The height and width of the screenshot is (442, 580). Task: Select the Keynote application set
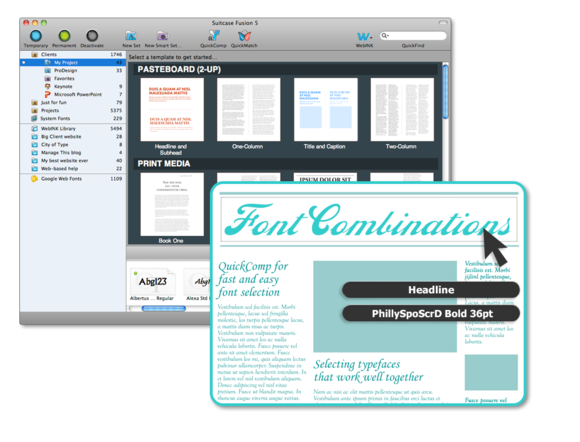click(73, 86)
